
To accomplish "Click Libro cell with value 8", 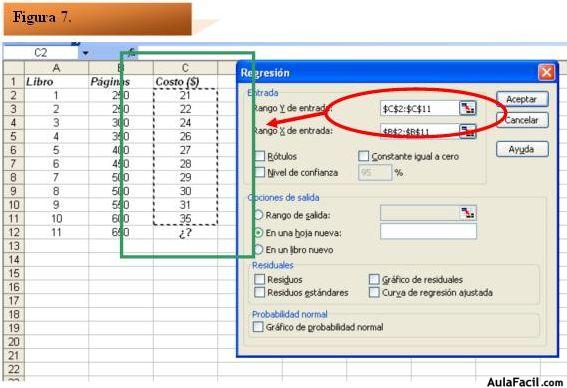I will [56, 191].
